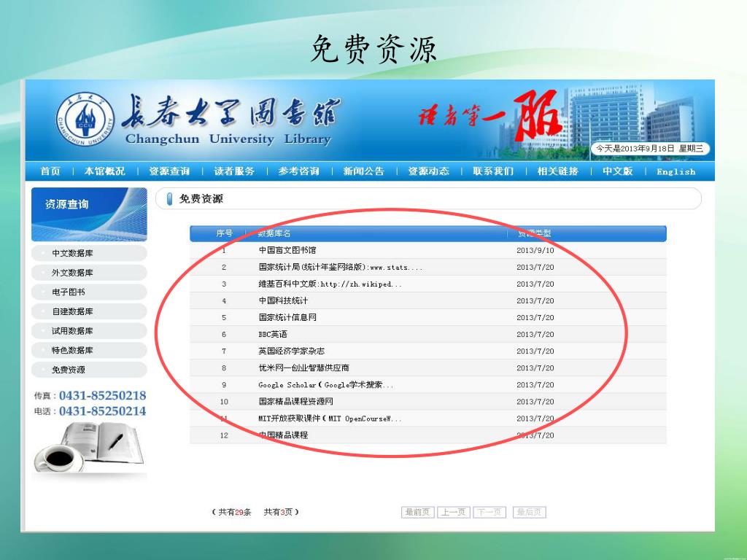
Task: Select 资源动态 in the navigation bar
Action: pyautogui.click(x=429, y=171)
